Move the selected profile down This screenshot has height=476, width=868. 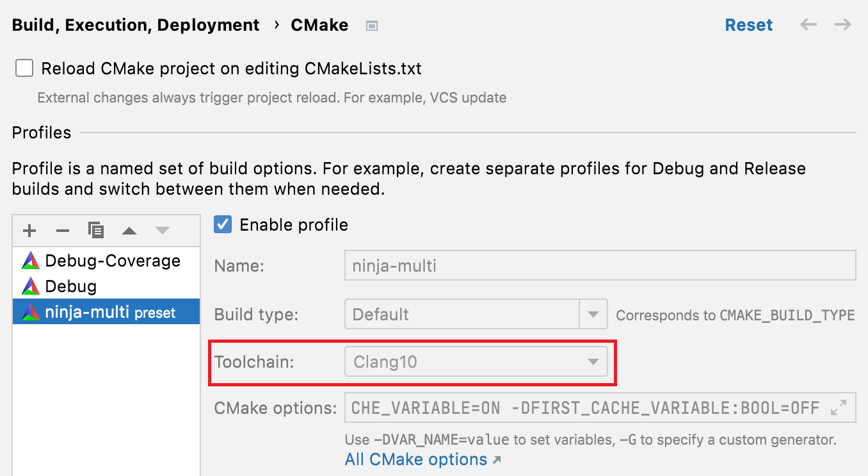tap(162, 230)
